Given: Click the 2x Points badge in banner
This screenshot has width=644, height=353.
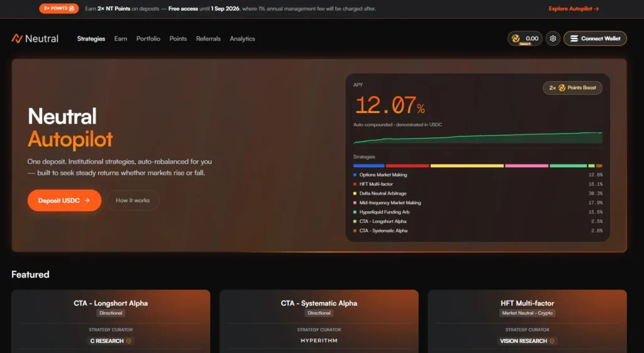Looking at the screenshot, I should pyautogui.click(x=58, y=8).
